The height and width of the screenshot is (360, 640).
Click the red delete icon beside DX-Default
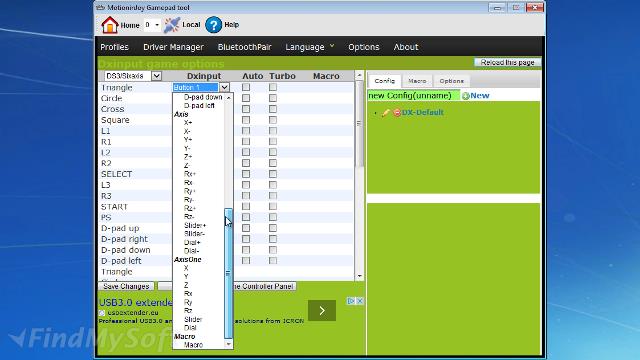point(397,113)
